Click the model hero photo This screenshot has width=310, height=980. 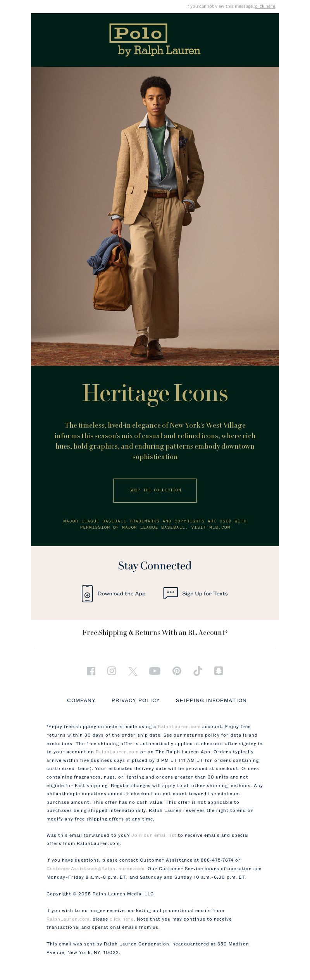click(x=155, y=216)
